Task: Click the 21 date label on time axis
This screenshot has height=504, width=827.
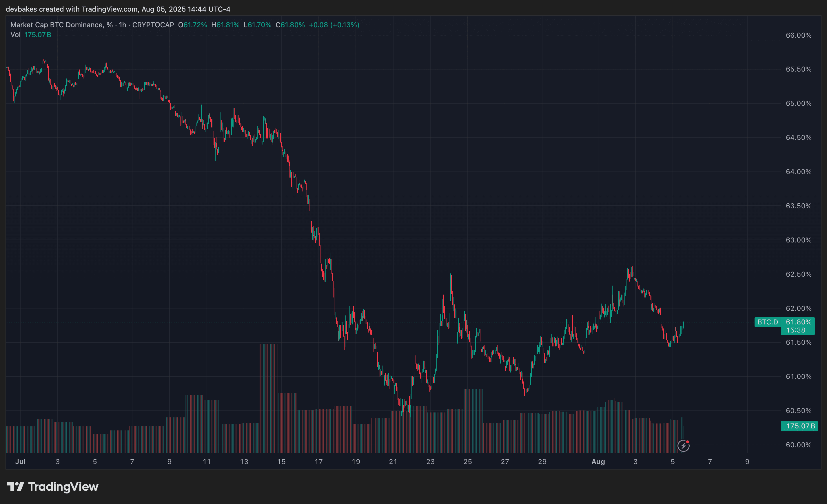Action: (393, 462)
